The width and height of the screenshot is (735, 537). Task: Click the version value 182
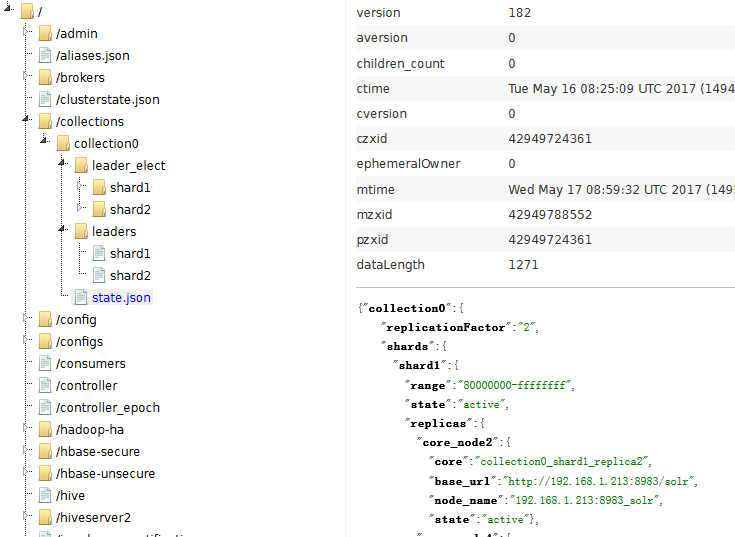519,13
